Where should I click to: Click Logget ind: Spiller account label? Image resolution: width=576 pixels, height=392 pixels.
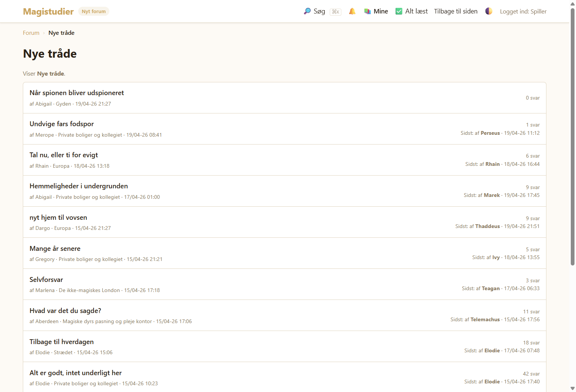tap(523, 12)
